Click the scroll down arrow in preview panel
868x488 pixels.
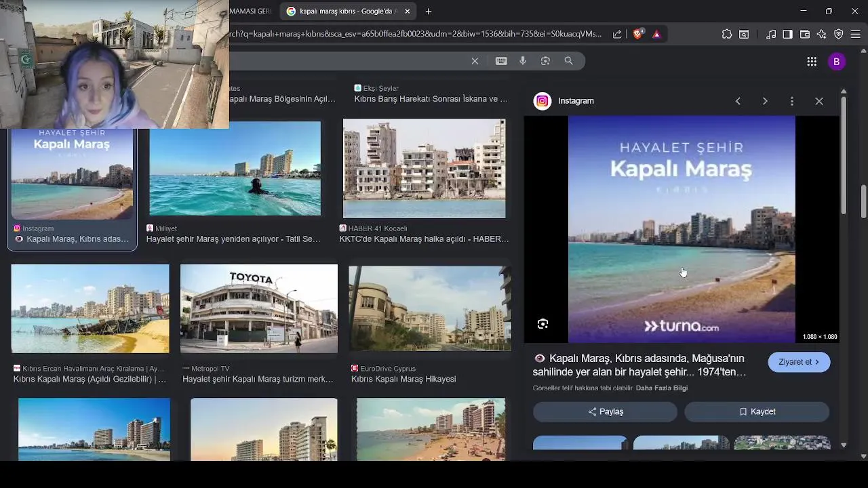pos(844,445)
